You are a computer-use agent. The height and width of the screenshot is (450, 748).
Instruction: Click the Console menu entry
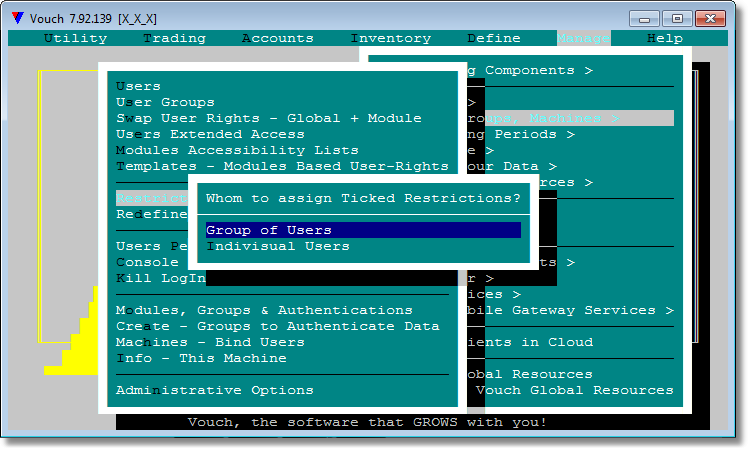(x=147, y=262)
